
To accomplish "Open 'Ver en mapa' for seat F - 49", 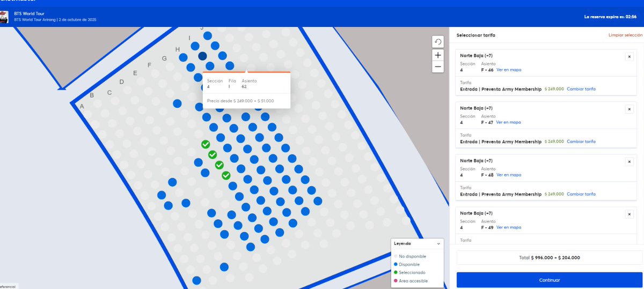I will (x=509, y=227).
